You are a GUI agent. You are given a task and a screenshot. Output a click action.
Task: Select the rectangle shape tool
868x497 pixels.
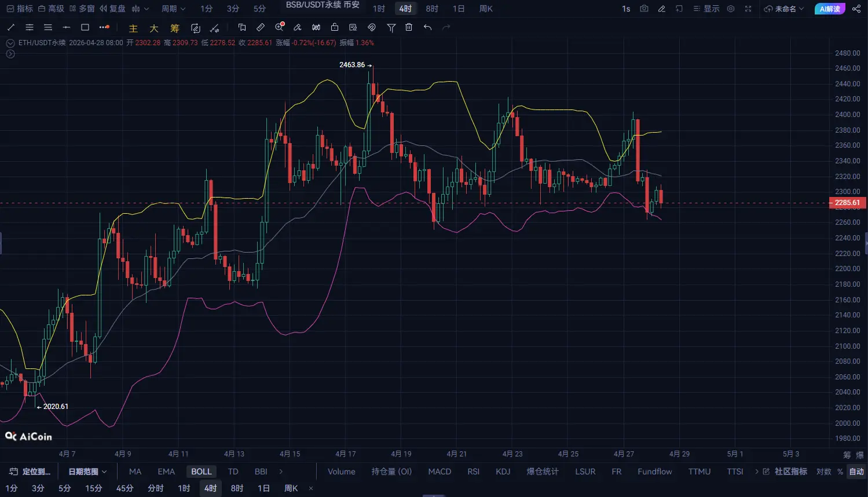(x=85, y=27)
